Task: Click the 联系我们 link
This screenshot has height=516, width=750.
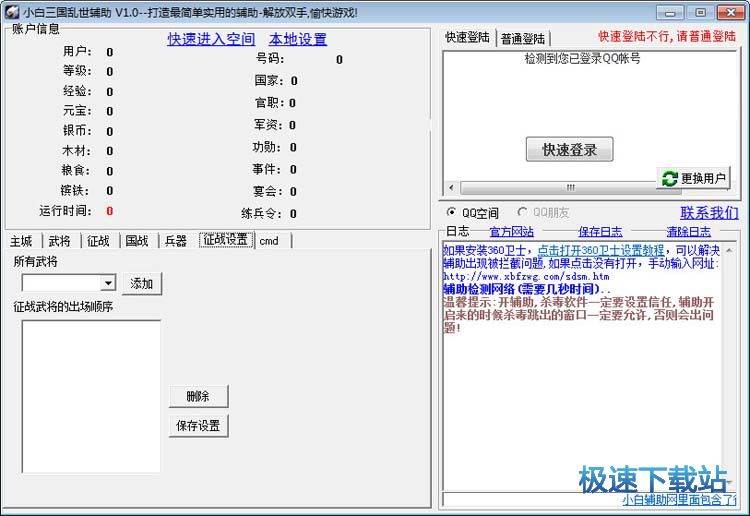Action: (x=709, y=212)
